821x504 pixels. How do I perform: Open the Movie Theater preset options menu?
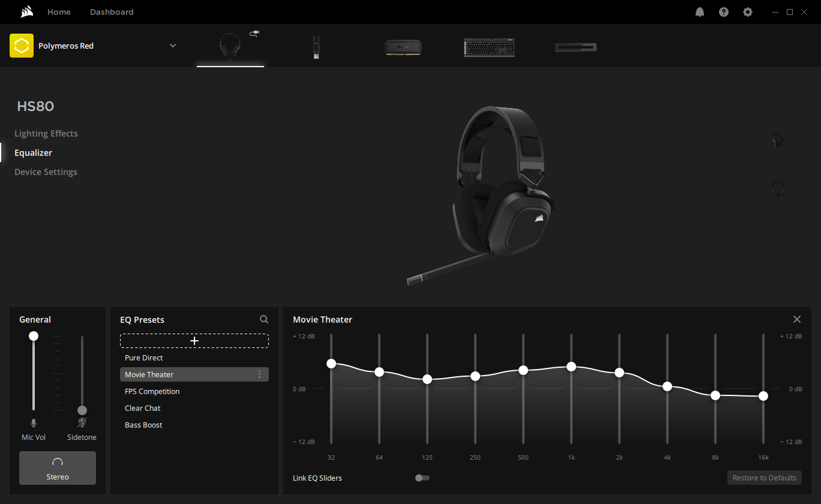pos(259,374)
